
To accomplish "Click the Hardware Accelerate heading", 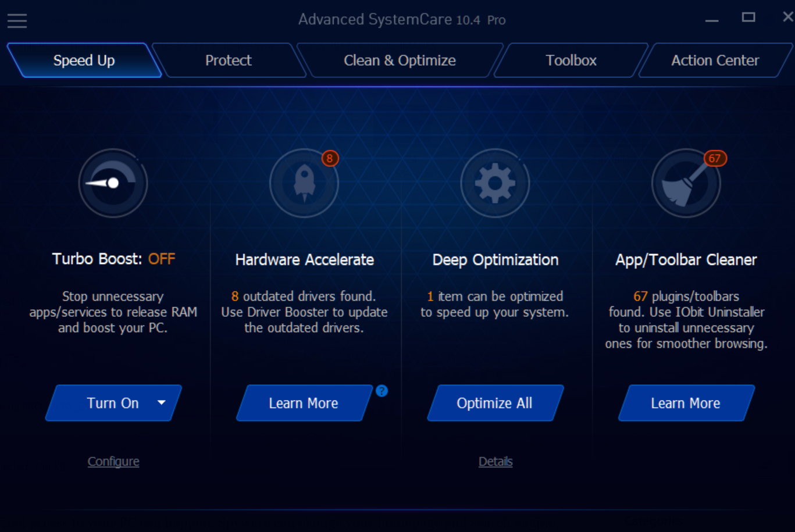I will coord(304,260).
